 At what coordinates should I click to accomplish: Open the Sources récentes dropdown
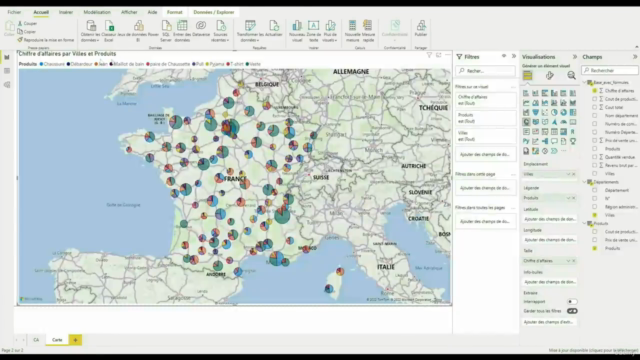tap(220, 31)
